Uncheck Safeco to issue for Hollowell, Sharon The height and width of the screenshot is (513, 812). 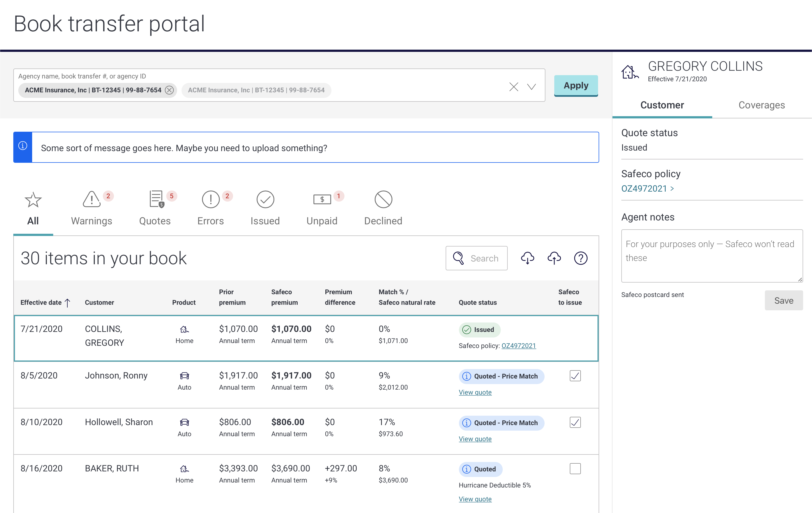click(575, 422)
